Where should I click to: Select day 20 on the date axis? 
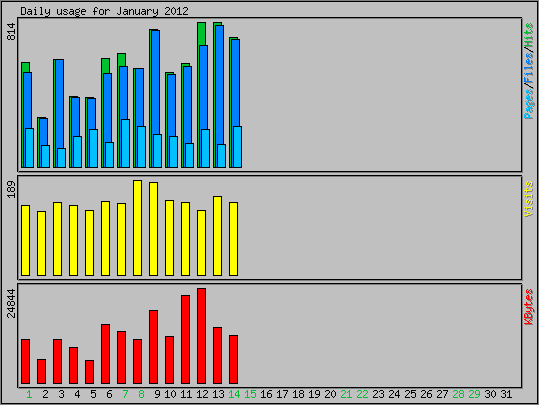pos(330,394)
